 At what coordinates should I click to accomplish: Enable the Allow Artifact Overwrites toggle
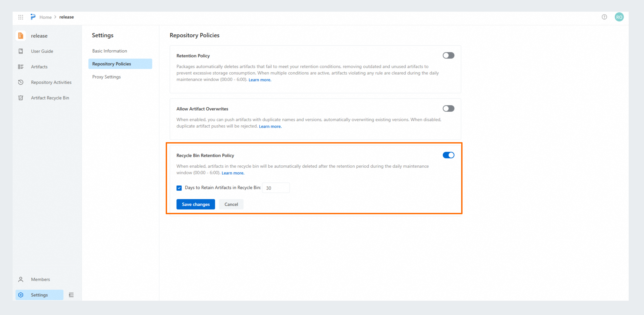448,108
